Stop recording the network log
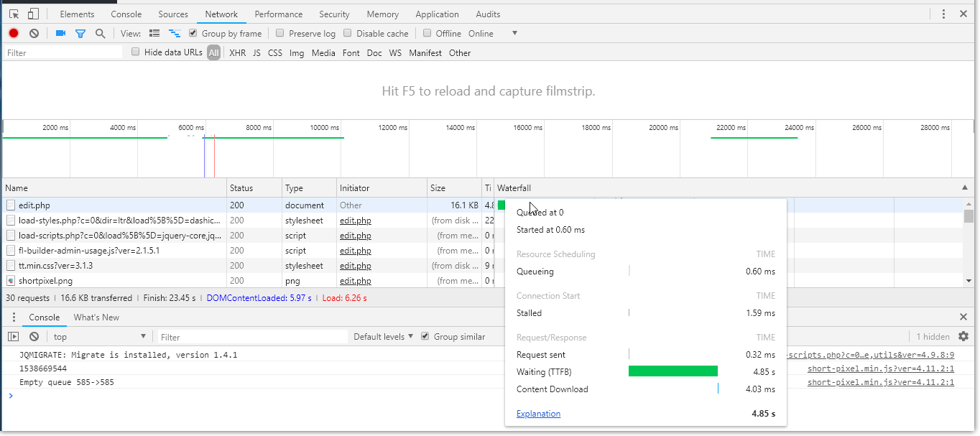 [x=14, y=33]
